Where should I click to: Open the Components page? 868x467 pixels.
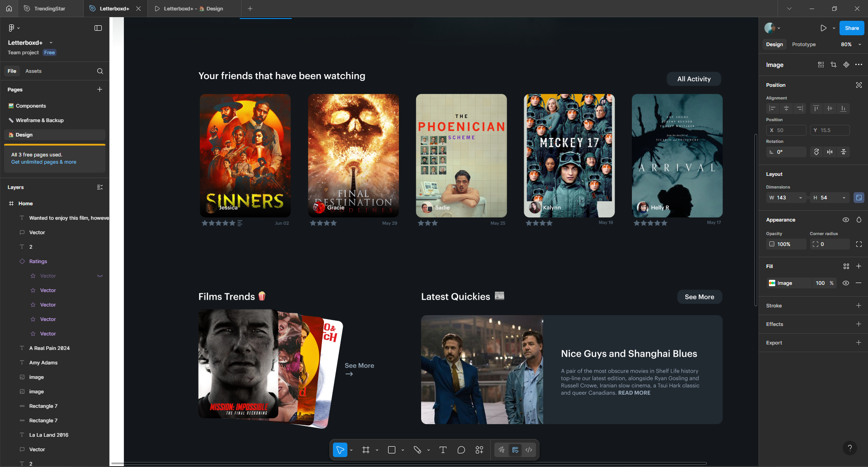[55, 106]
